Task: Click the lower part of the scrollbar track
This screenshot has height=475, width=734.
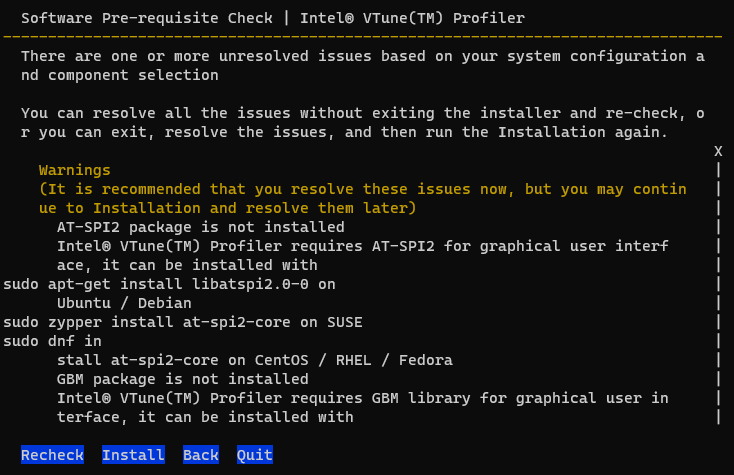Action: (718, 380)
